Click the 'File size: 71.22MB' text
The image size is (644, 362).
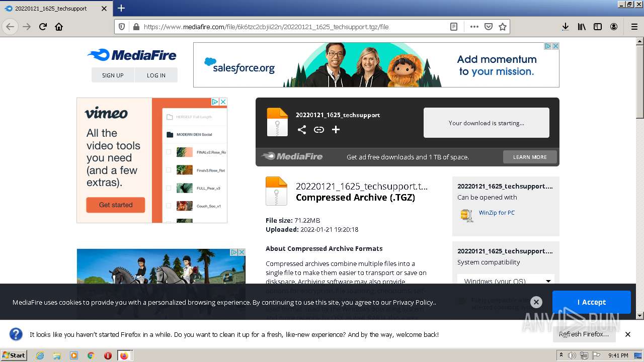click(x=293, y=220)
